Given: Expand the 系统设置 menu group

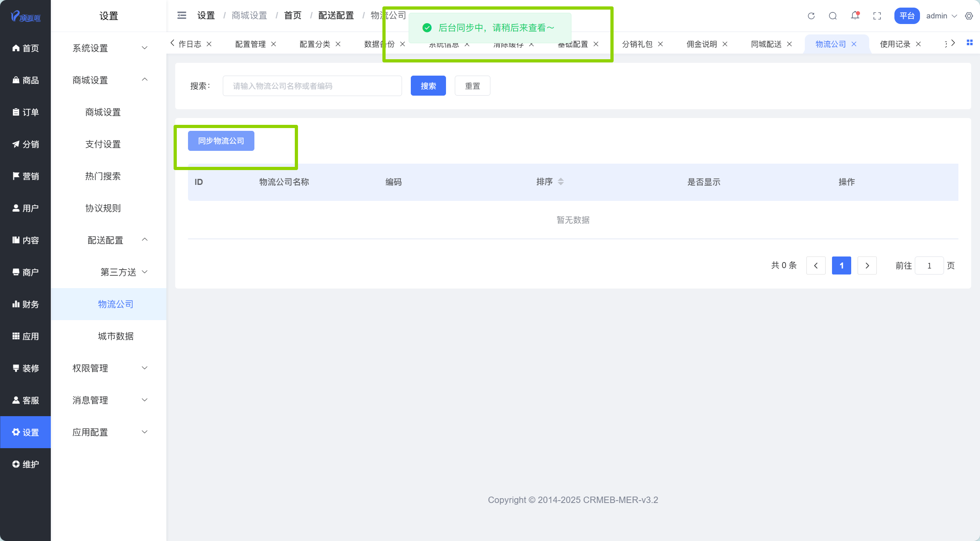Looking at the screenshot, I should pyautogui.click(x=109, y=48).
